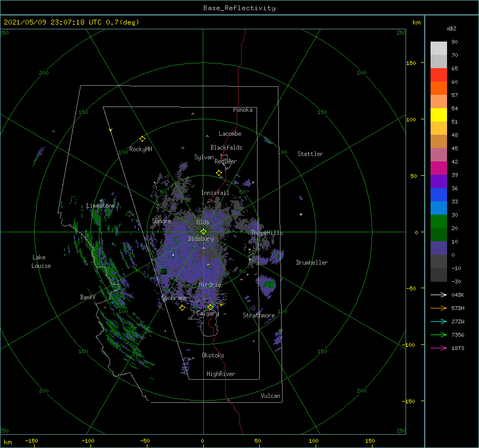Click the Strathmore city label
479x448 pixels.
[x=259, y=315]
